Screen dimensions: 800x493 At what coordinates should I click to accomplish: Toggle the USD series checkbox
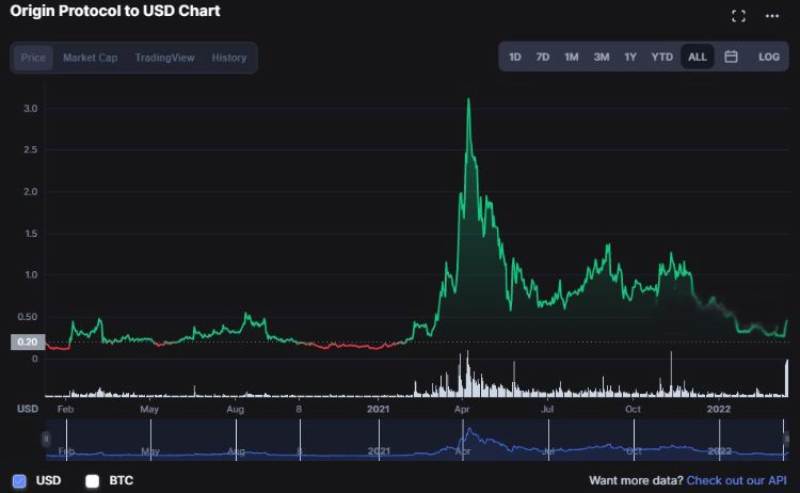pos(19,481)
